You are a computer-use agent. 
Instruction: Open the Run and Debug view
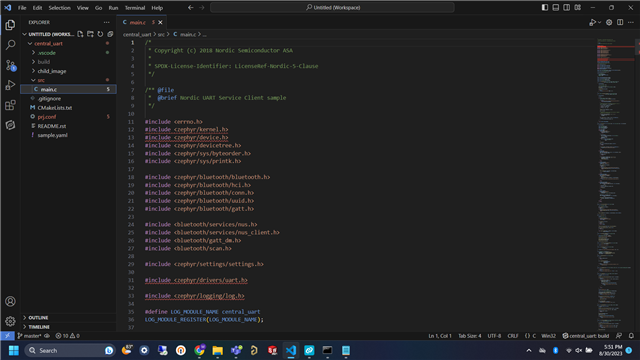10,85
